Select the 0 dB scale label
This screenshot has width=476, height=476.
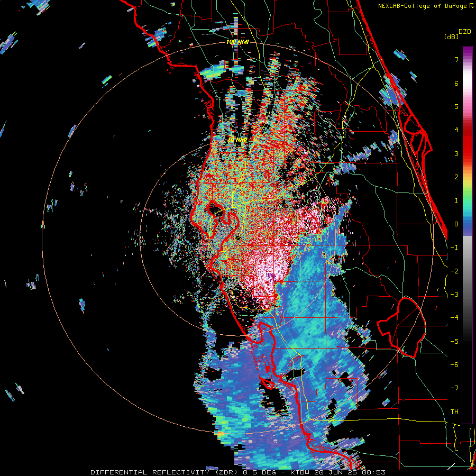[x=456, y=224]
